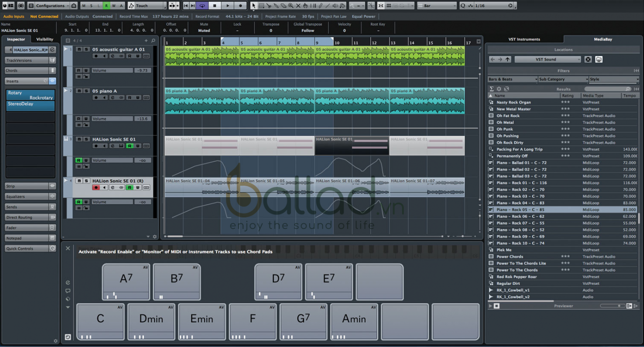Mute the 05 acoustic guitar A 01 track
Viewport: 644px width, 347px height.
coord(79,49)
